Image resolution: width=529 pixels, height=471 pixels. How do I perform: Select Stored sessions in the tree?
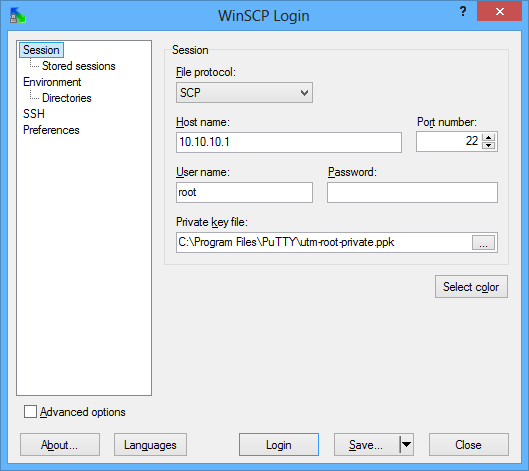click(79, 66)
